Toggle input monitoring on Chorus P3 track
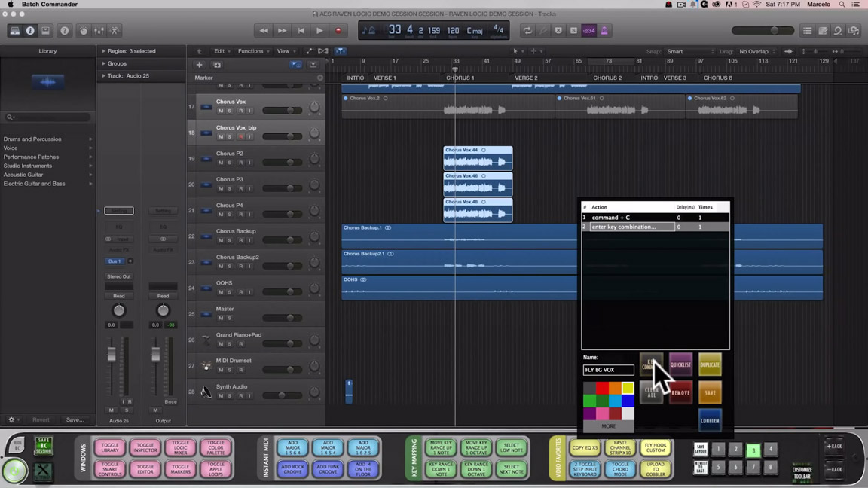The width and height of the screenshot is (868, 488). pyautogui.click(x=249, y=189)
